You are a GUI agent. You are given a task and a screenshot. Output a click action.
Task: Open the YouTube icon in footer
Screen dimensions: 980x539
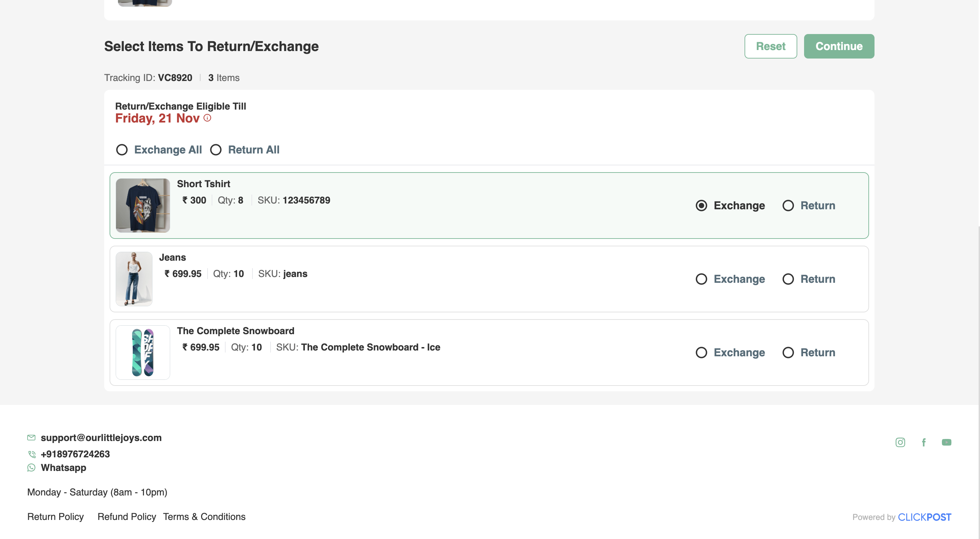(946, 442)
